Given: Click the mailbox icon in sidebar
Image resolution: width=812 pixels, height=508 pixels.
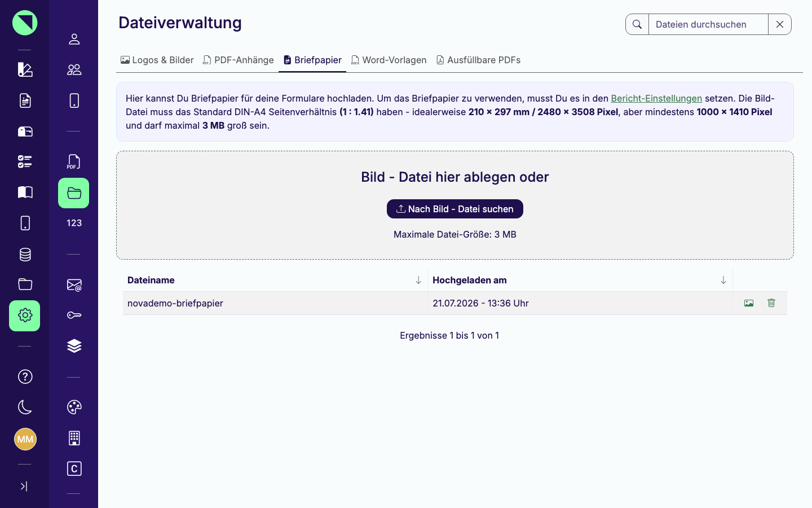Looking at the screenshot, I should coord(25,132).
